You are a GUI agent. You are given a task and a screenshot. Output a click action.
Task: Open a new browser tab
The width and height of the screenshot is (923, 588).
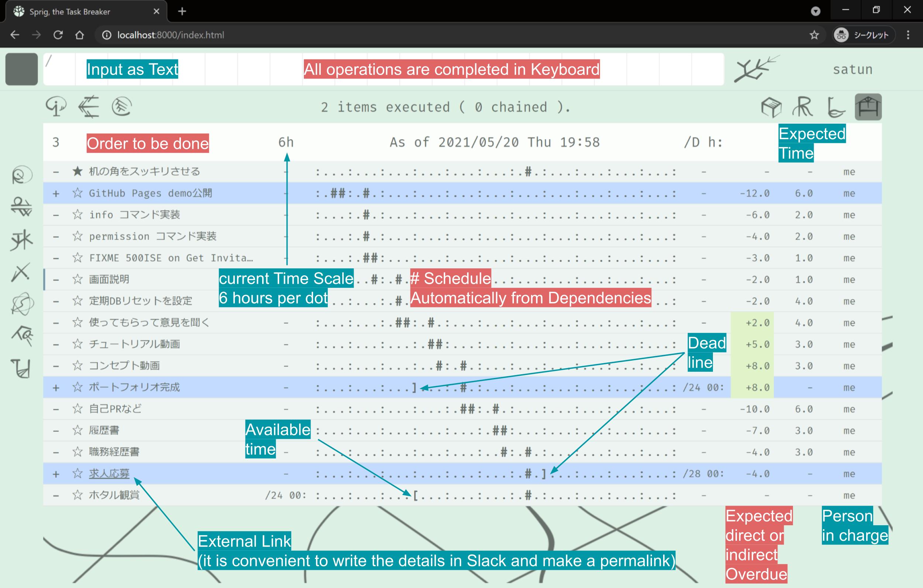[182, 11]
